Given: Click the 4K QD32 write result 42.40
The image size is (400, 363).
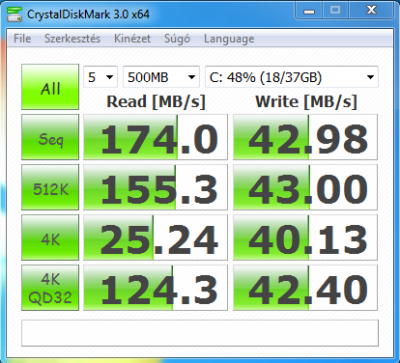Looking at the screenshot, I should tap(305, 288).
